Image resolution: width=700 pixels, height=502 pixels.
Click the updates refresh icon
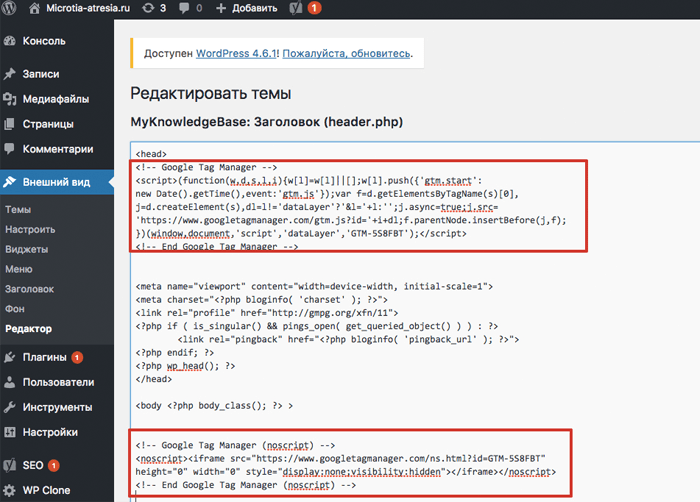pos(148,8)
